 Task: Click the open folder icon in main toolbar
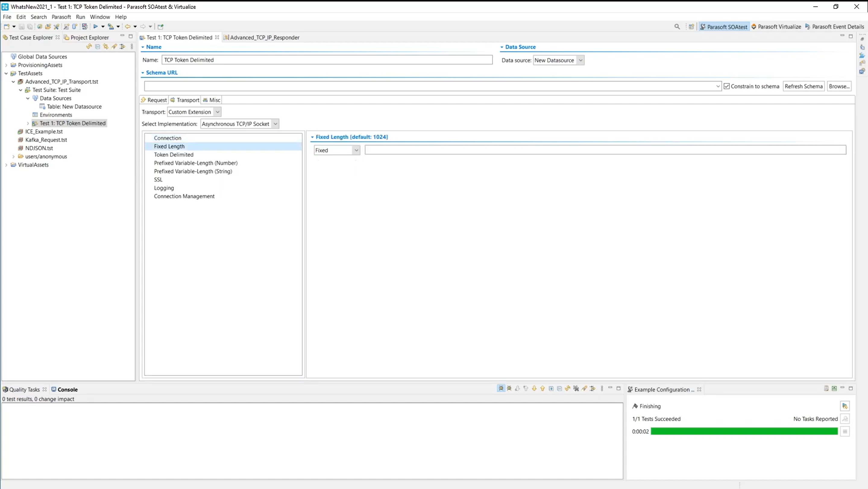(48, 26)
